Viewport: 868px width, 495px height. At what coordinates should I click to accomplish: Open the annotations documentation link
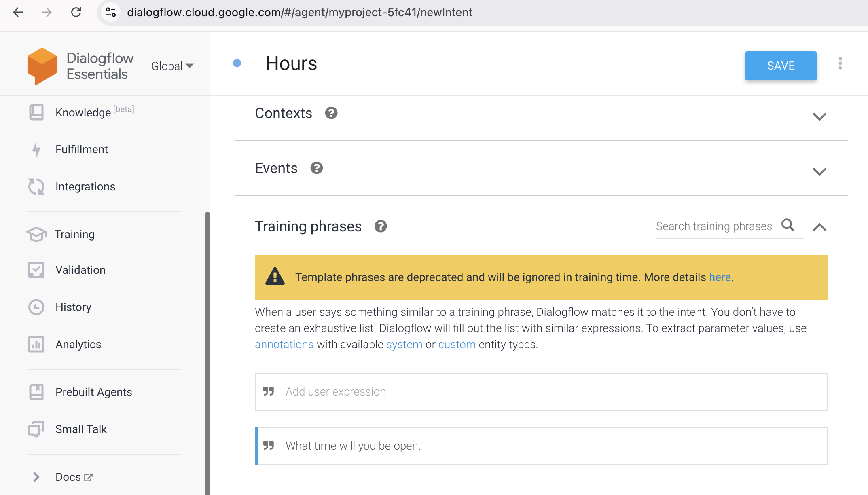[x=284, y=344]
